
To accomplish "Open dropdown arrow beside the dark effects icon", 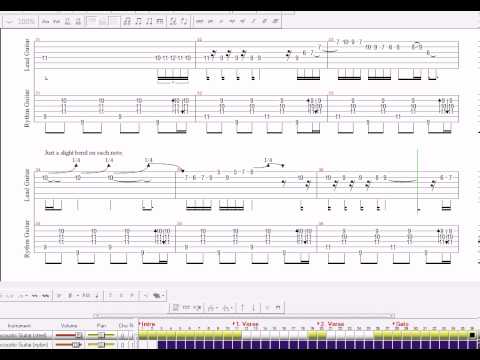I will [x=163, y=295].
